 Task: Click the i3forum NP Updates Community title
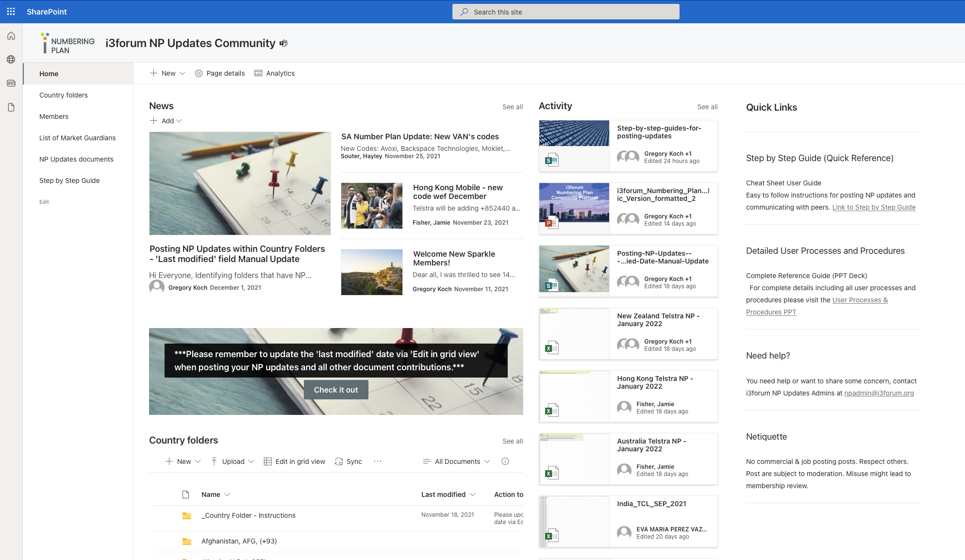[x=190, y=43]
